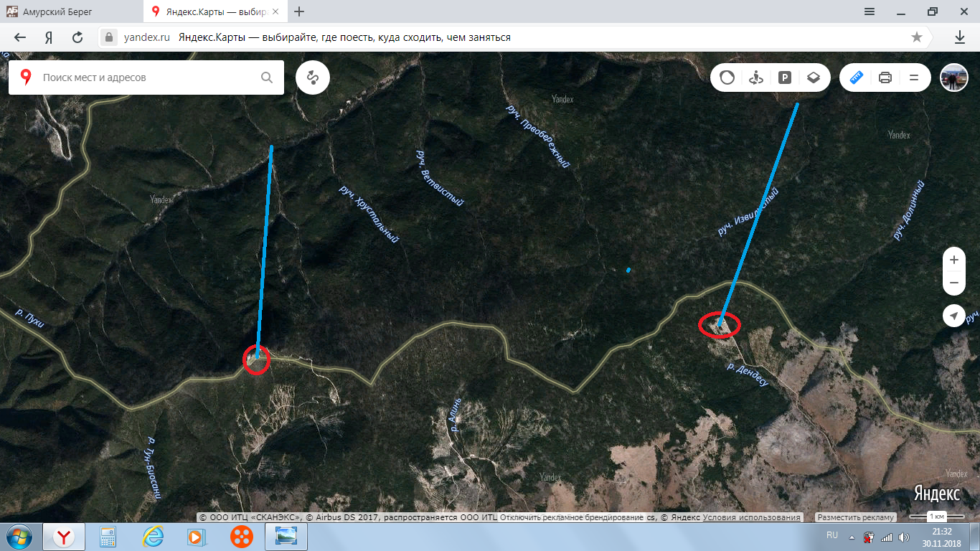Screen dimensions: 980x551
Task: Open Yandex Browser from the taskbar
Action: point(65,537)
